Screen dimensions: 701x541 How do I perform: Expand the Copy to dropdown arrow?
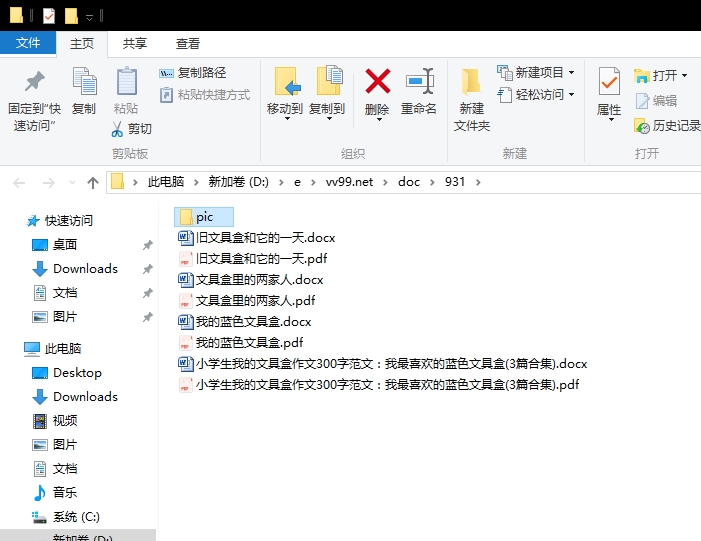click(x=329, y=119)
